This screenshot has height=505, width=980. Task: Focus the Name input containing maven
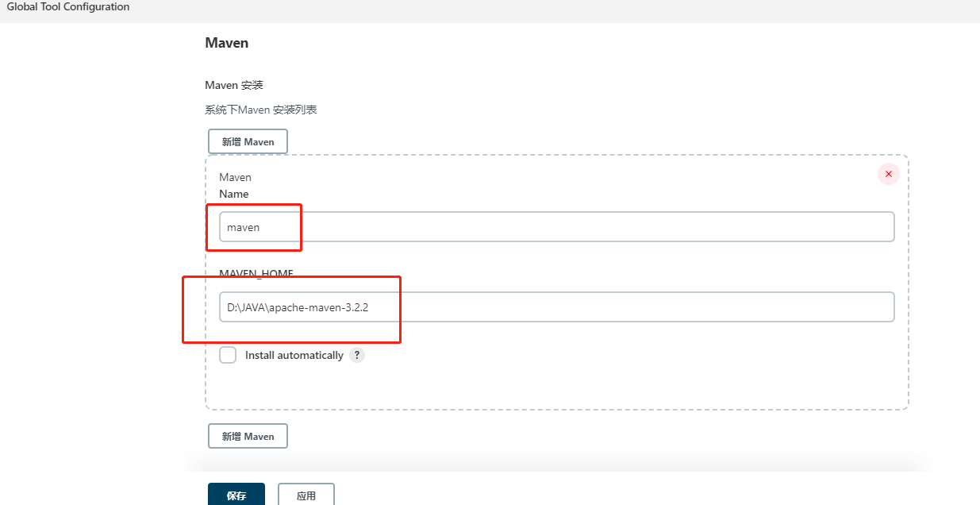tap(557, 226)
